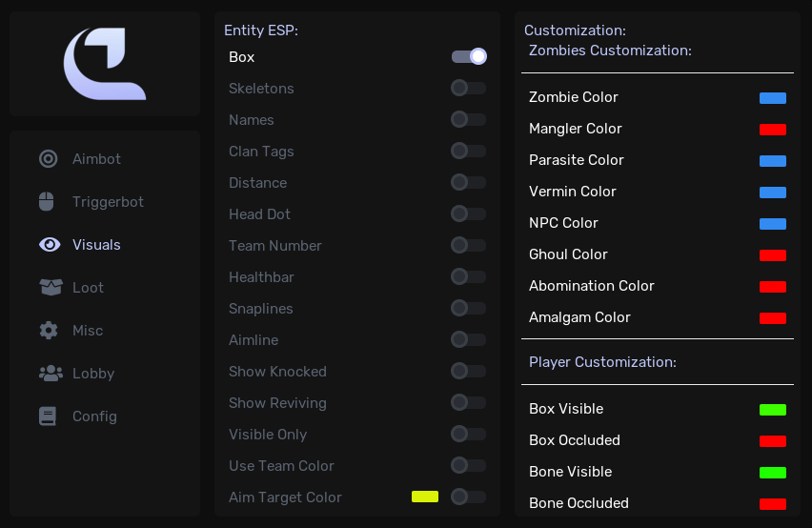The height and width of the screenshot is (528, 812).
Task: Click the Config book icon
Action: tap(48, 416)
